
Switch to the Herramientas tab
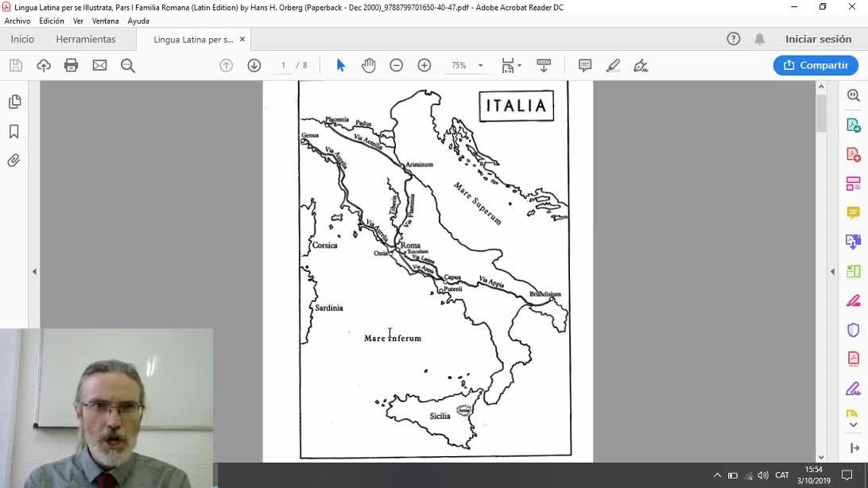86,39
